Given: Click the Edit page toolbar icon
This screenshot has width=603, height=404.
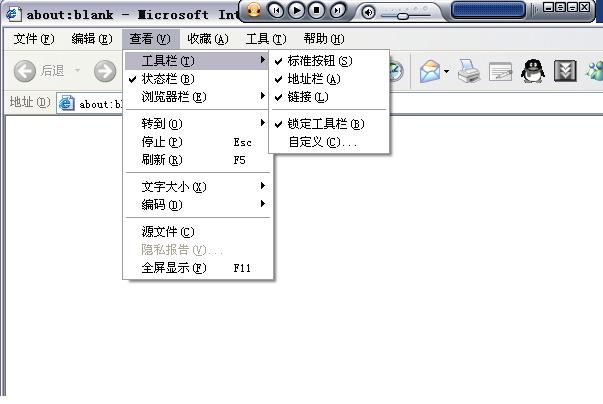Looking at the screenshot, I should [x=500, y=71].
